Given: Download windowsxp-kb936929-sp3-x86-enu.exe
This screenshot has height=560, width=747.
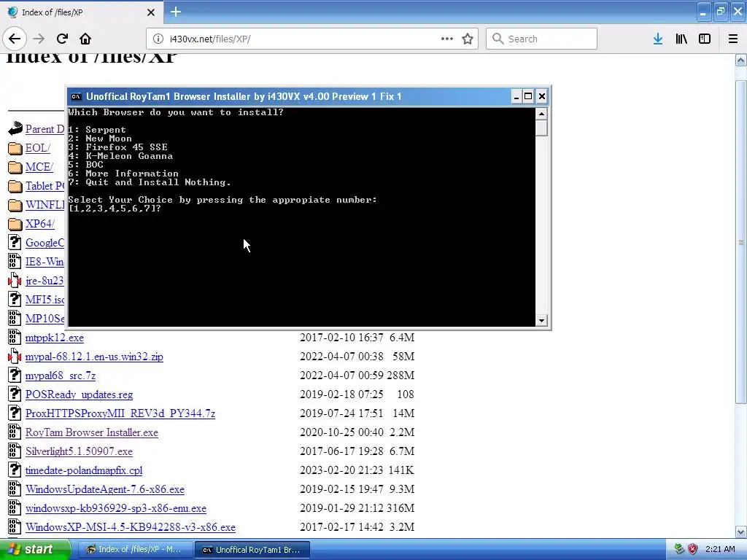Looking at the screenshot, I should pos(116,508).
